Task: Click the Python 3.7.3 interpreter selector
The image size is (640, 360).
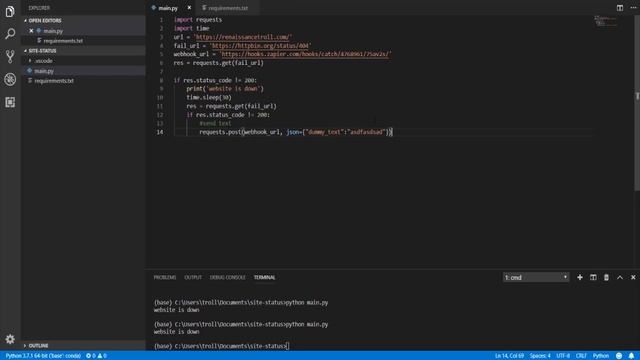Action: (x=43, y=356)
